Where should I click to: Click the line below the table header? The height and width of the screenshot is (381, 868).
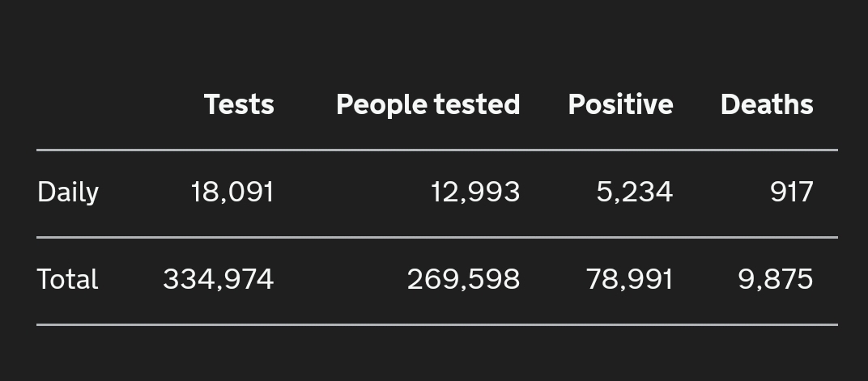click(437, 150)
